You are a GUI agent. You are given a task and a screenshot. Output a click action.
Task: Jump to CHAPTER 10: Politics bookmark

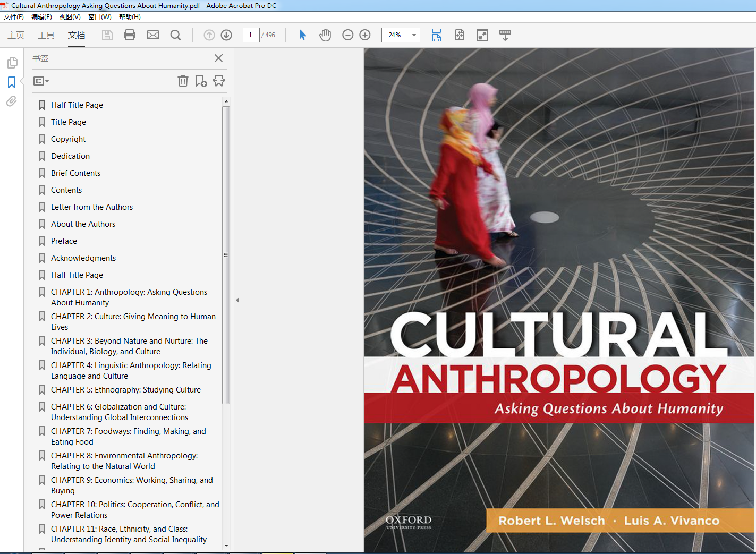click(135, 510)
